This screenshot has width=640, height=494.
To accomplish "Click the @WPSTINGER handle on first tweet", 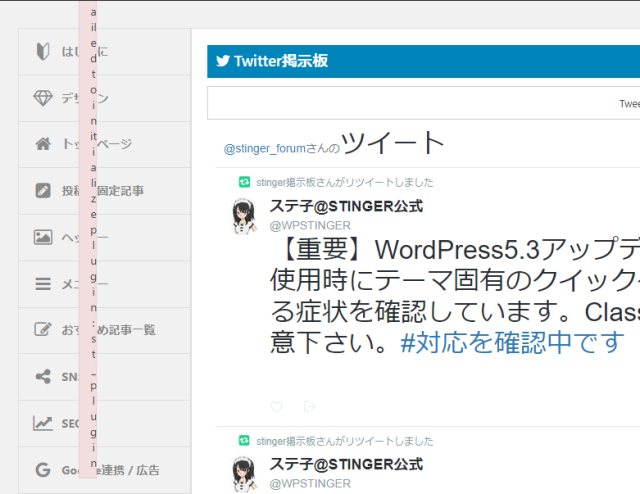I will coord(310,225).
